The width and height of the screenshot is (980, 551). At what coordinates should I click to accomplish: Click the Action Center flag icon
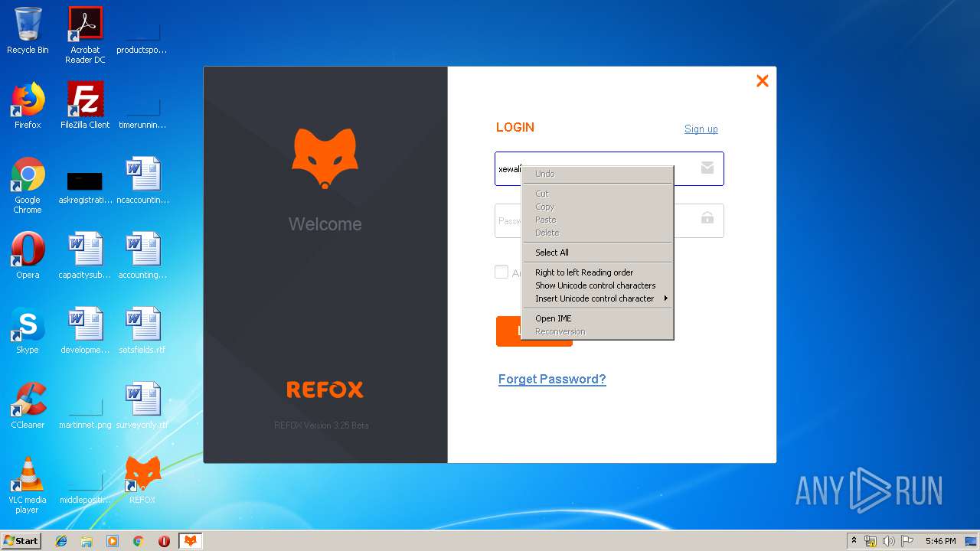pos(907,541)
